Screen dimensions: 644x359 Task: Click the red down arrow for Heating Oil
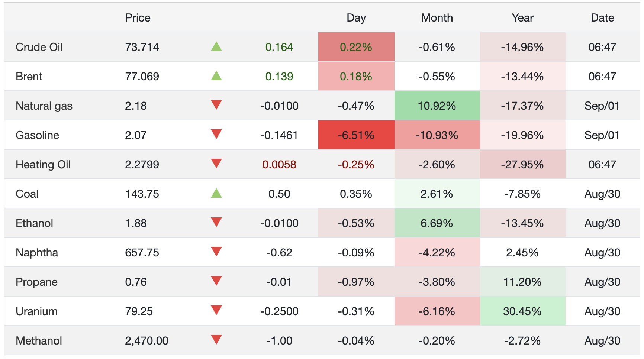[x=216, y=164]
